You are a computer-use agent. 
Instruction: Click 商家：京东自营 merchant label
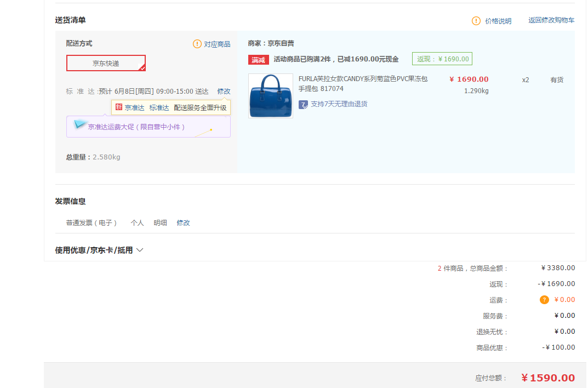click(271, 43)
